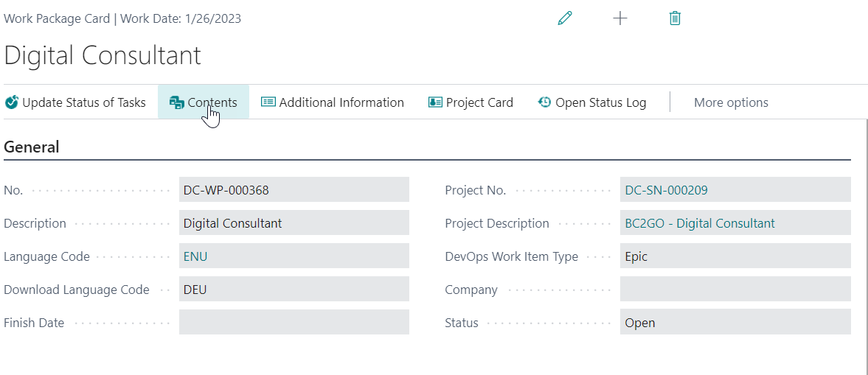Click the DevOps Work Item Type field
Image resolution: width=868 pixels, height=375 pixels.
pos(735,256)
